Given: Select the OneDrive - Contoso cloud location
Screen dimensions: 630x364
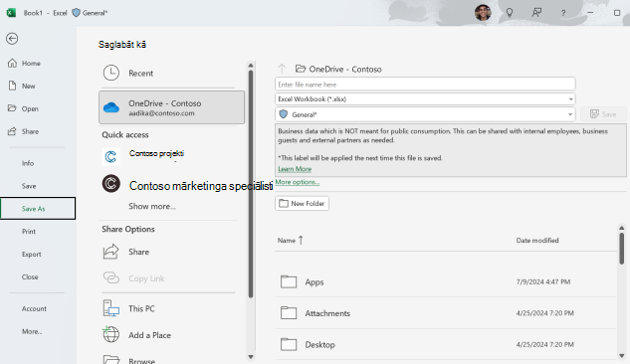Looking at the screenshot, I should (171, 107).
